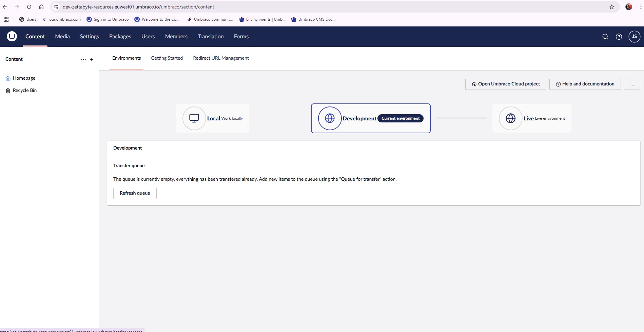Switch to the Media section
The width and height of the screenshot is (644, 332).
click(62, 37)
